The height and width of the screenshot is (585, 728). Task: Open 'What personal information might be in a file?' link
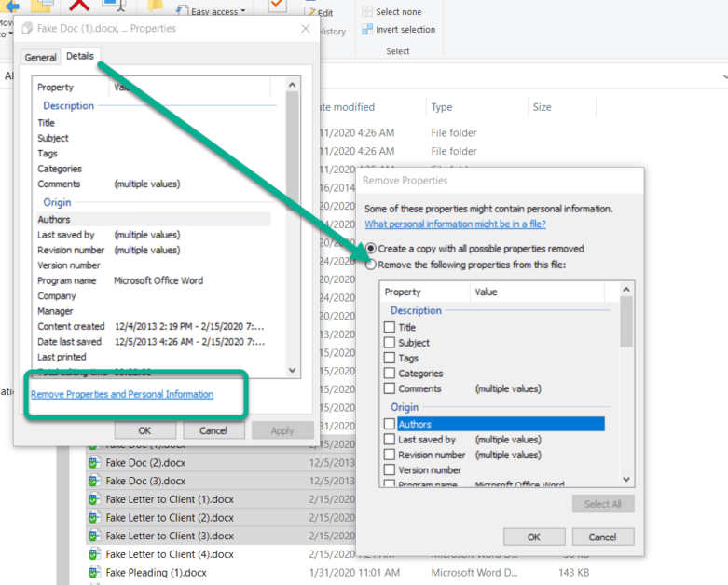pyautogui.click(x=455, y=224)
